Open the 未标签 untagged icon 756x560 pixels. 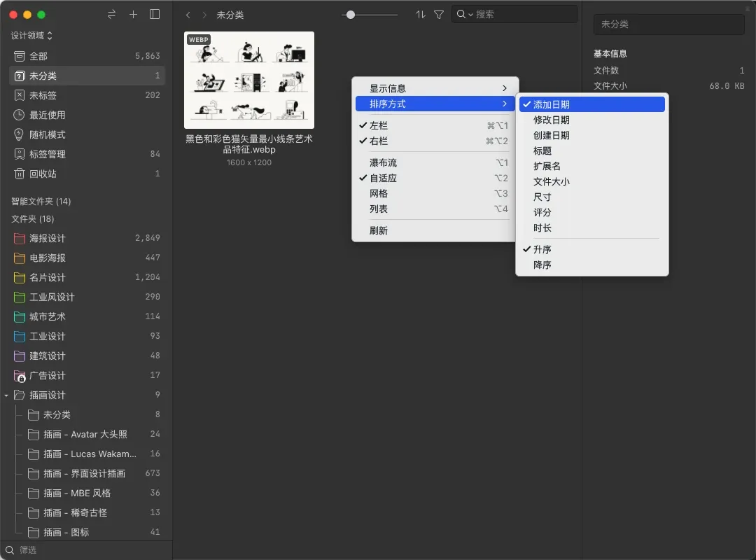tap(20, 95)
